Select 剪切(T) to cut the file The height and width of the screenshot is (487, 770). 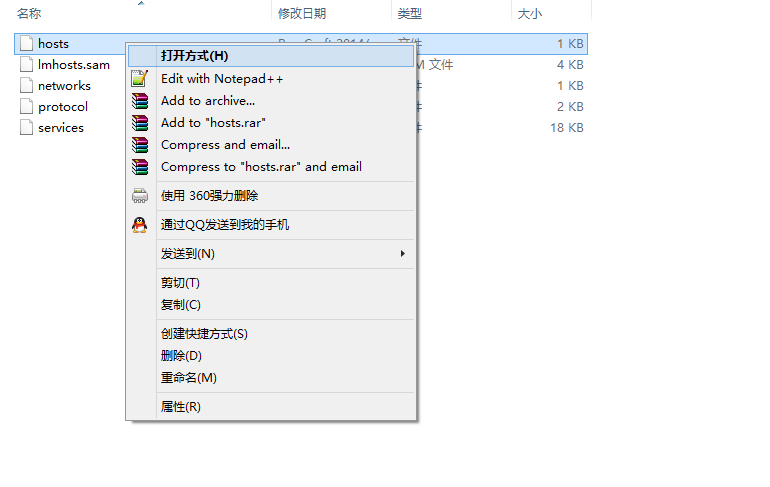271,283
